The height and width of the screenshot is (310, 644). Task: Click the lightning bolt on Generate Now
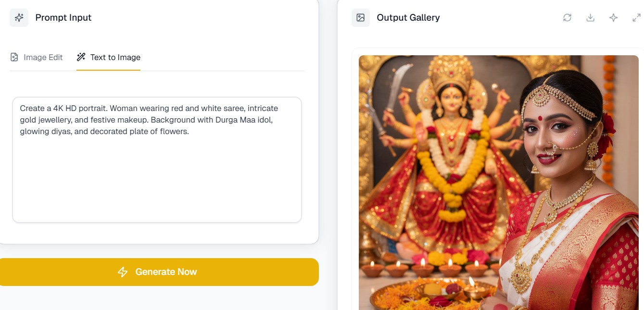[123, 272]
